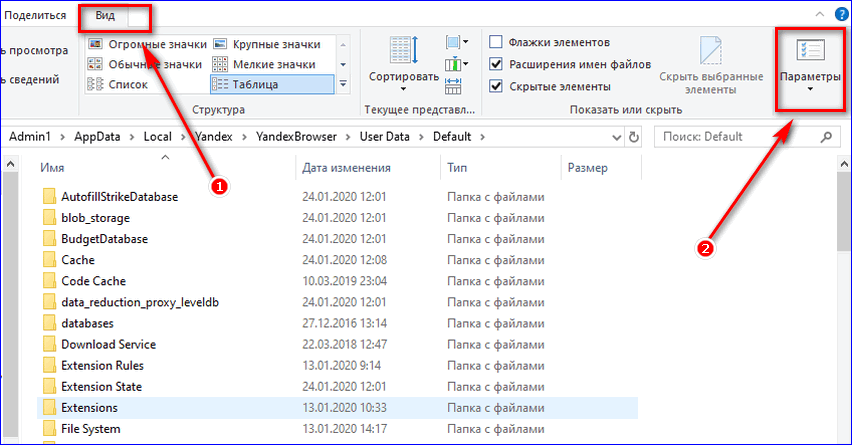Viewport: 852px width, 445px height.
Task: Select Огромные значки view layout
Action: (x=147, y=44)
